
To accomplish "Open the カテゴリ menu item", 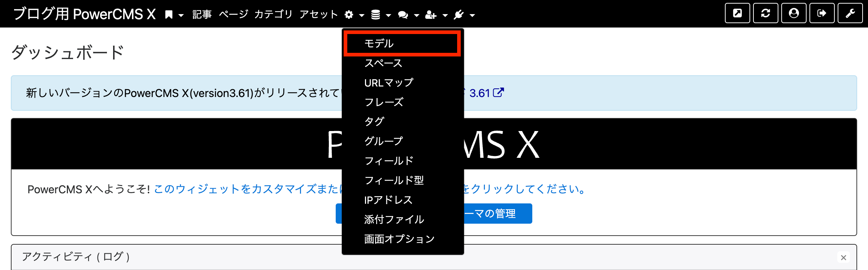I will point(273,14).
